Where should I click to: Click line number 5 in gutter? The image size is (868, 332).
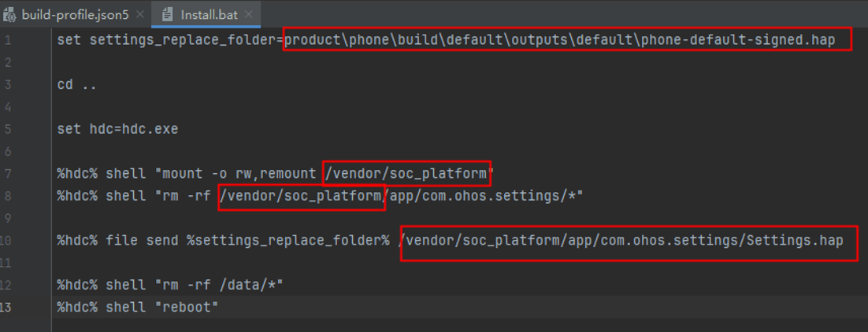(x=7, y=130)
